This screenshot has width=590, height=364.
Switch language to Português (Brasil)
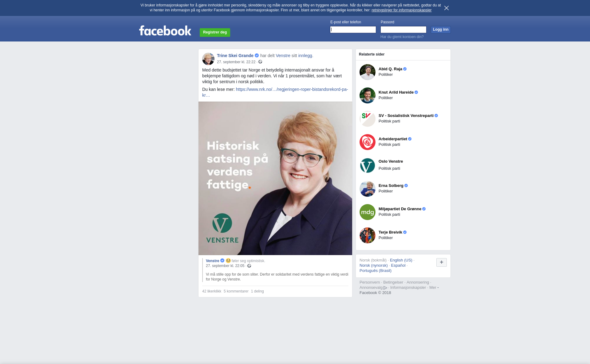tap(376, 271)
